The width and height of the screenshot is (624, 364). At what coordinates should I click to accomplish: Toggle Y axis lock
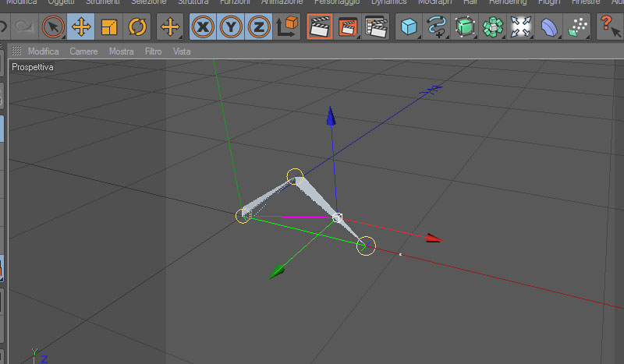pos(231,27)
